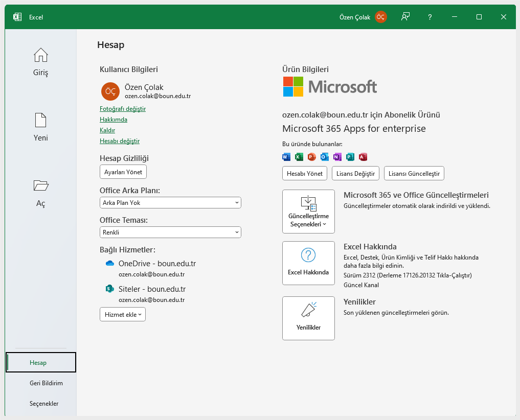Open the Yenilikler button
This screenshot has width=520, height=420.
308,318
